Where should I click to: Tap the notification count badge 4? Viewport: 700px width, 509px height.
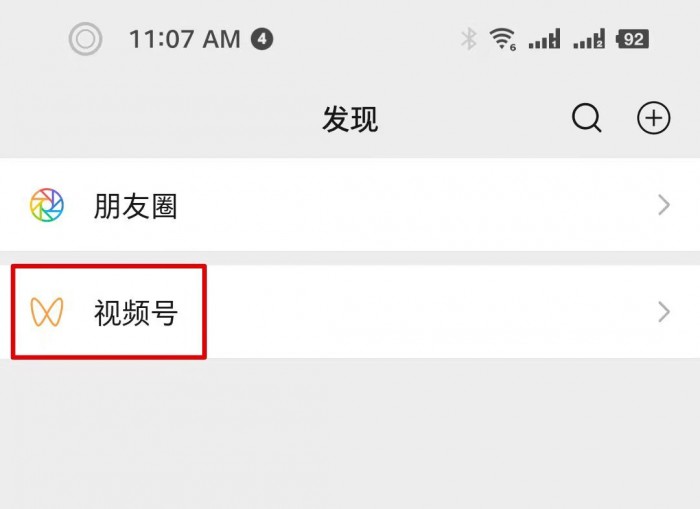coord(262,39)
